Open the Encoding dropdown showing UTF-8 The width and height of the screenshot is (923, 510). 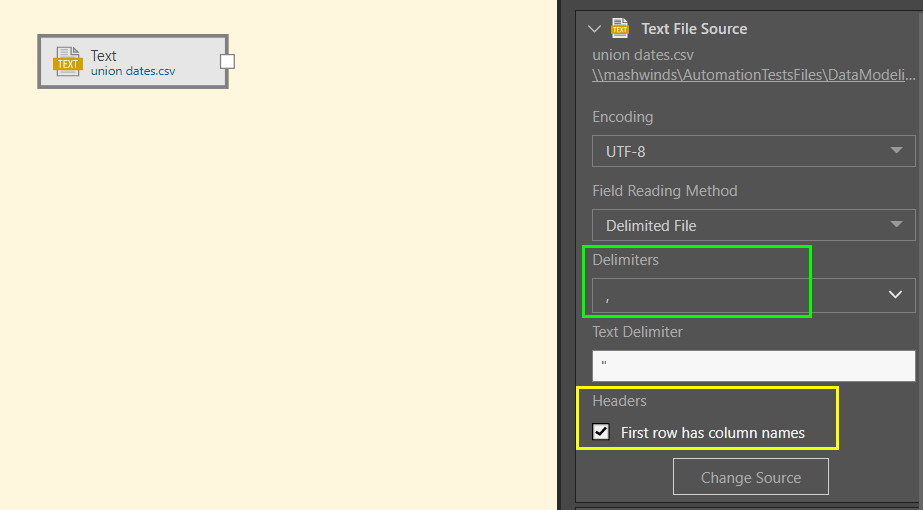coord(753,151)
